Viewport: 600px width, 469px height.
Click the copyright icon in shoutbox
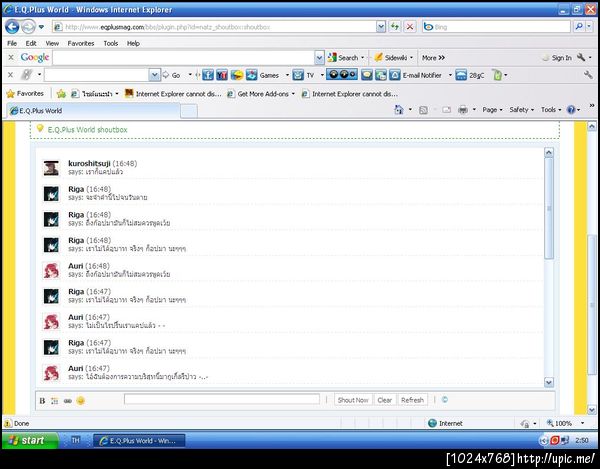(x=445, y=400)
